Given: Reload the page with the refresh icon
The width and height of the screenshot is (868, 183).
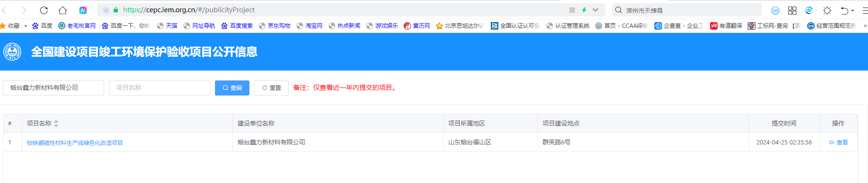Looking at the screenshot, I should [x=44, y=10].
